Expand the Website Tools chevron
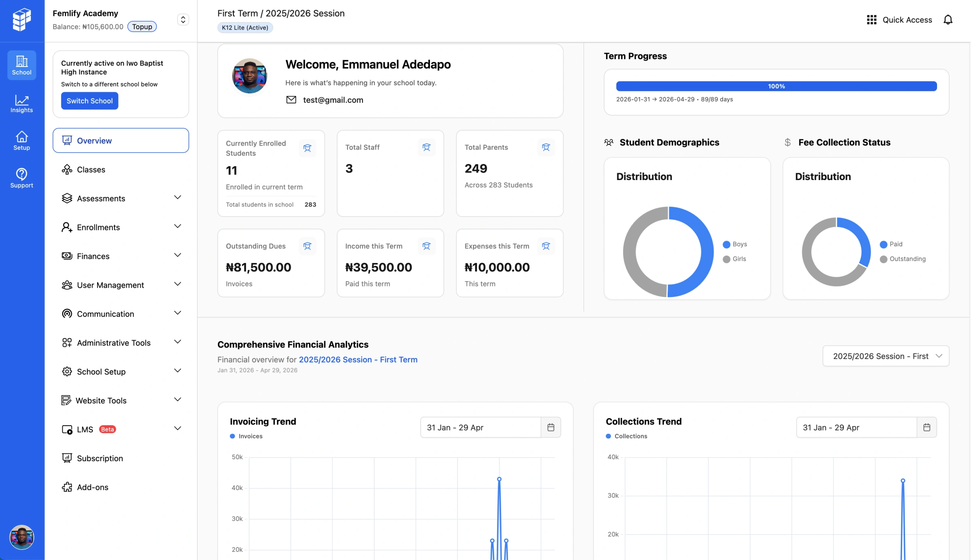This screenshot has height=560, width=971. (177, 400)
